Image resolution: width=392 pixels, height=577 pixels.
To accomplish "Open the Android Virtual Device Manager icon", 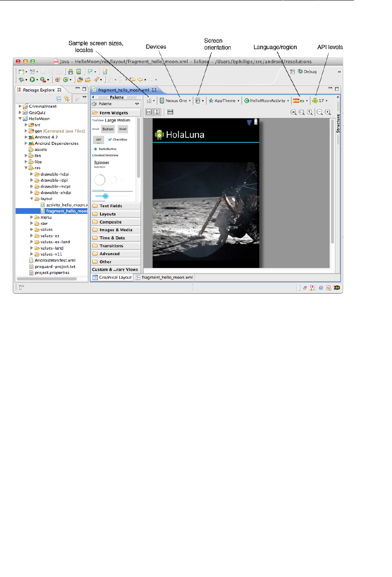I will (x=79, y=72).
